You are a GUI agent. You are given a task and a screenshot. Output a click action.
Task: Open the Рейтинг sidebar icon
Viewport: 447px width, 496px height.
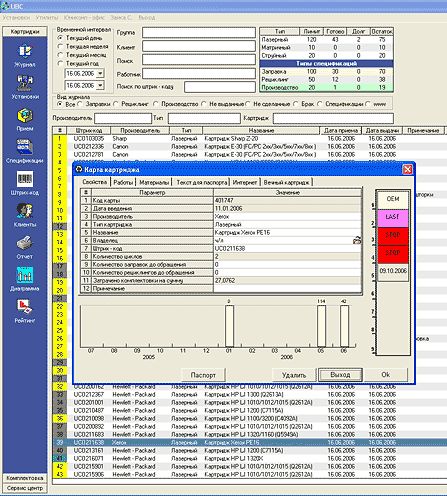click(25, 307)
